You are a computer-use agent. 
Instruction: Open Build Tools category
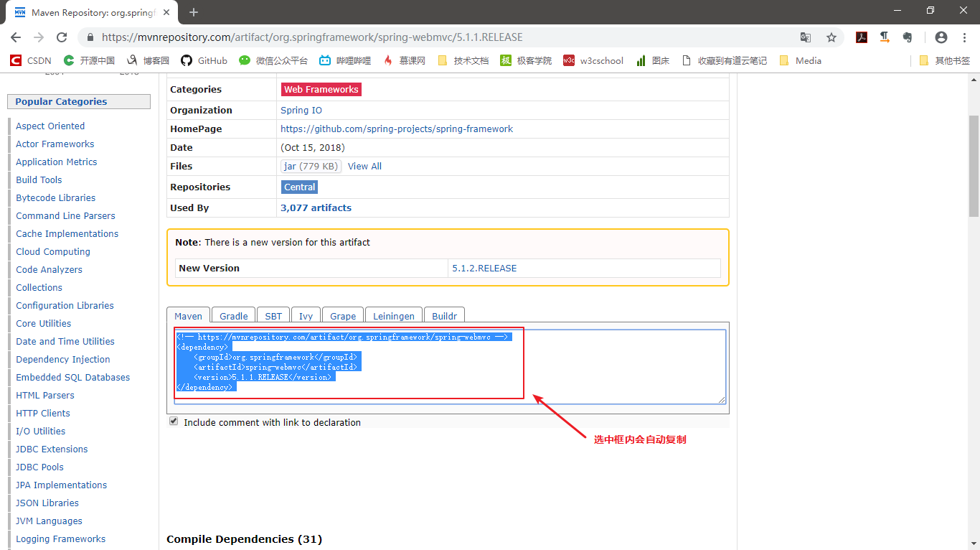39,180
